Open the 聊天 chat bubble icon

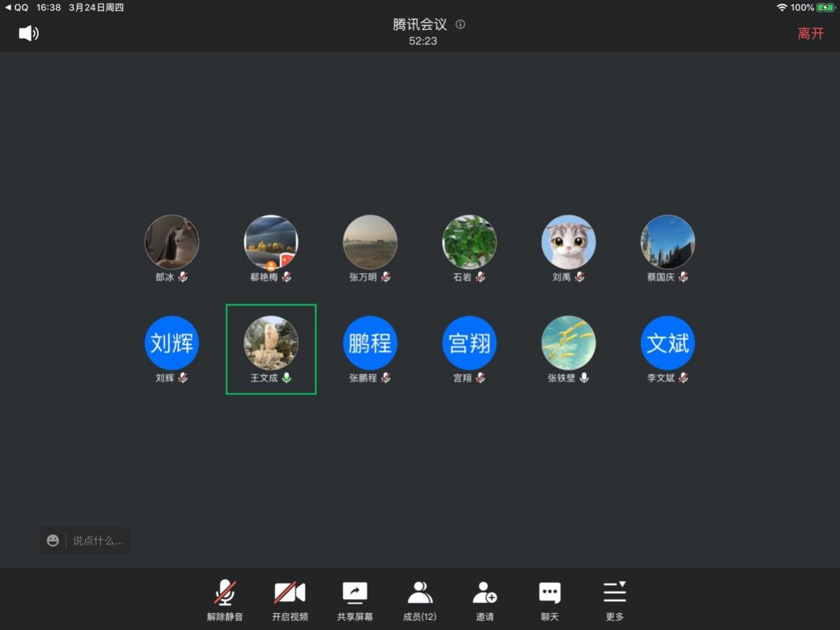(x=549, y=593)
